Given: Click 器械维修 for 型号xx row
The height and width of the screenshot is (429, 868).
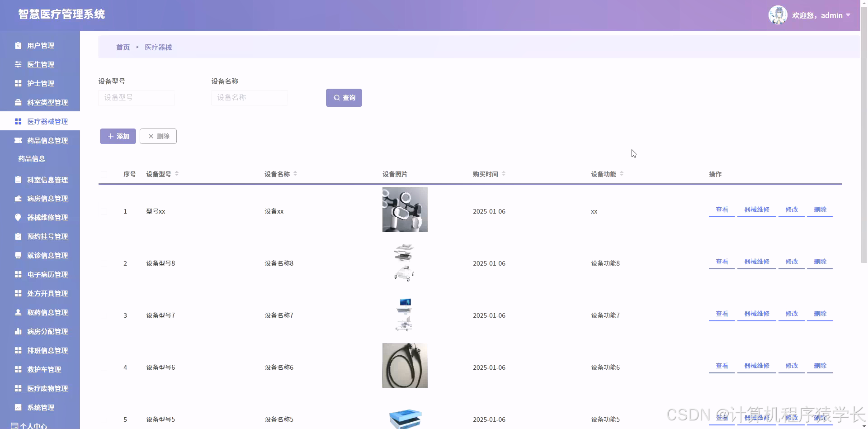Looking at the screenshot, I should (x=757, y=210).
